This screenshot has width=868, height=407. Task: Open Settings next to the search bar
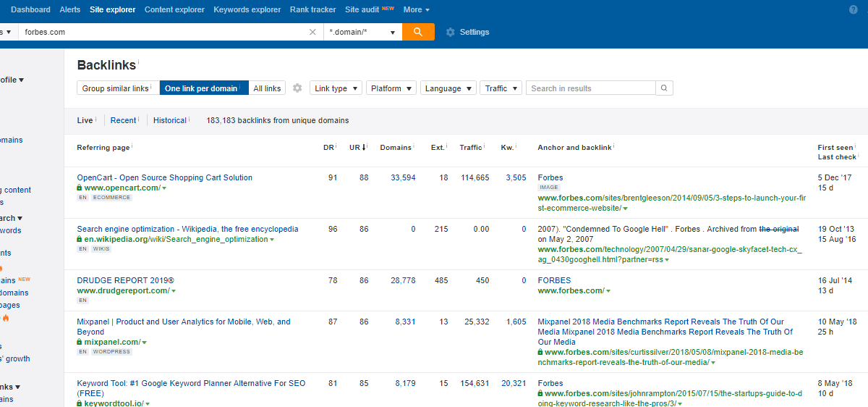click(467, 32)
